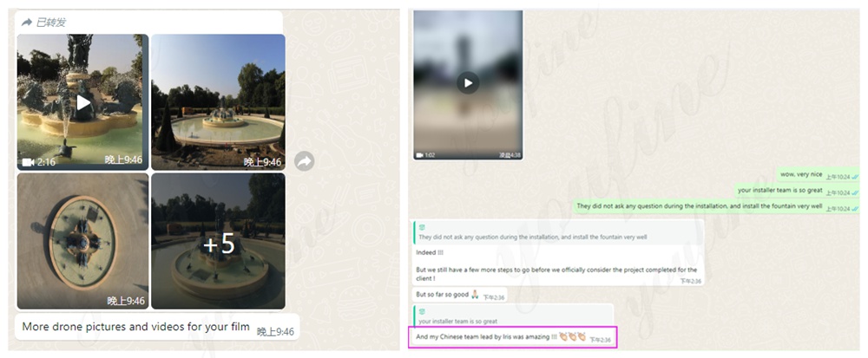Click the "wow, very nice" message bubble
The height and width of the screenshot is (358, 868).
click(819, 174)
